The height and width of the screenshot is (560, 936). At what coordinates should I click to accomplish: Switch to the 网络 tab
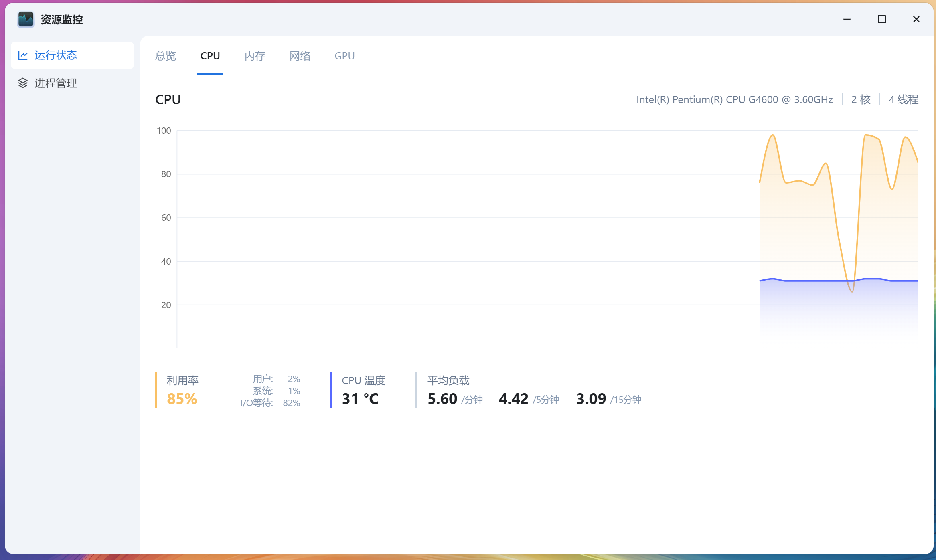click(300, 56)
